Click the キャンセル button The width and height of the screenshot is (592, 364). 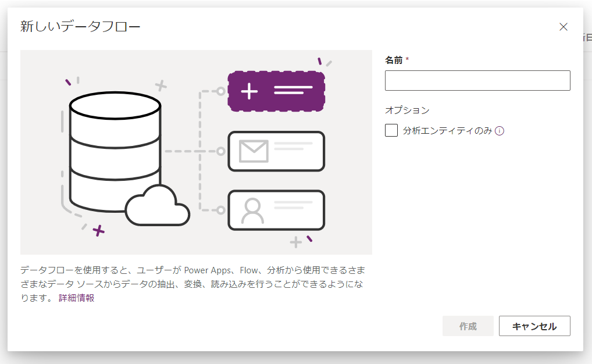click(x=534, y=326)
